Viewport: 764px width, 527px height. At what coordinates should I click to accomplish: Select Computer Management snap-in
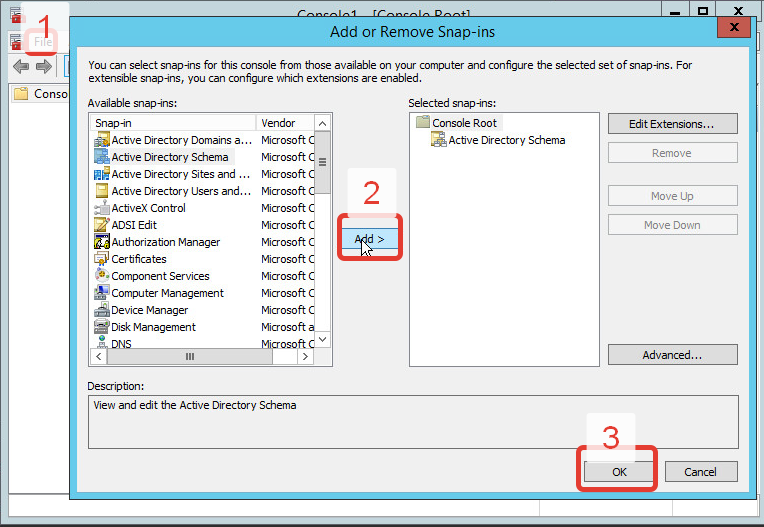point(168,293)
